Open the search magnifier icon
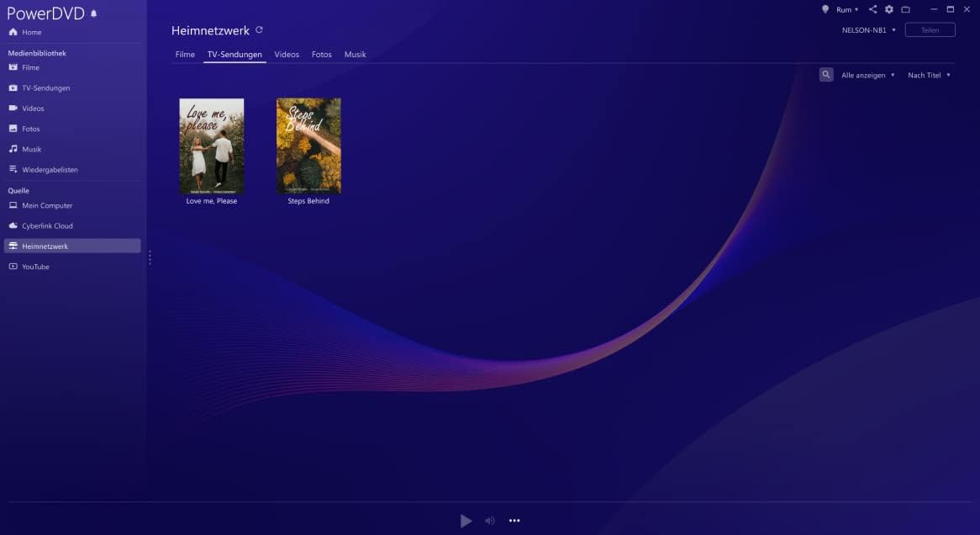Image resolution: width=980 pixels, height=535 pixels. pos(826,75)
